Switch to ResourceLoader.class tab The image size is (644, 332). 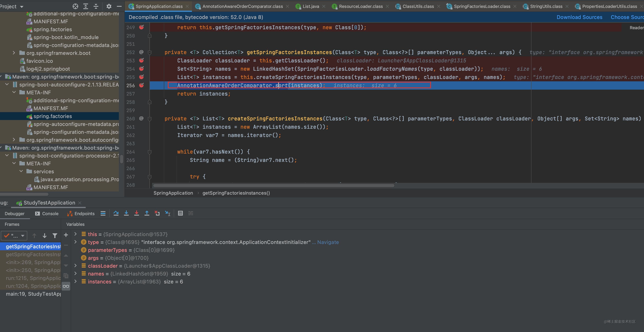361,6
